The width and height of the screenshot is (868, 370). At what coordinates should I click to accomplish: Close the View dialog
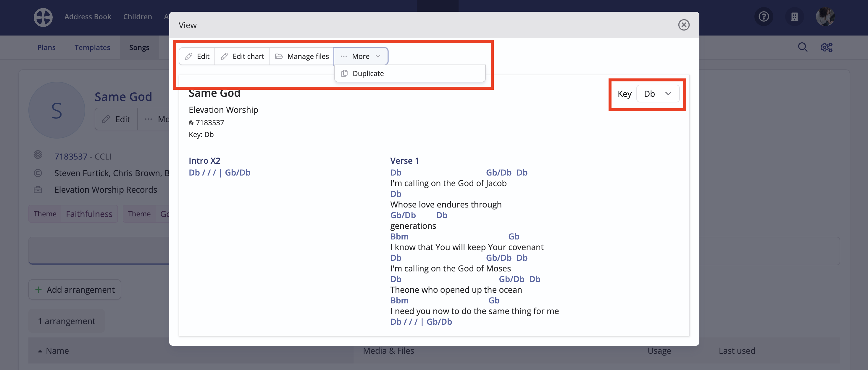tap(684, 25)
